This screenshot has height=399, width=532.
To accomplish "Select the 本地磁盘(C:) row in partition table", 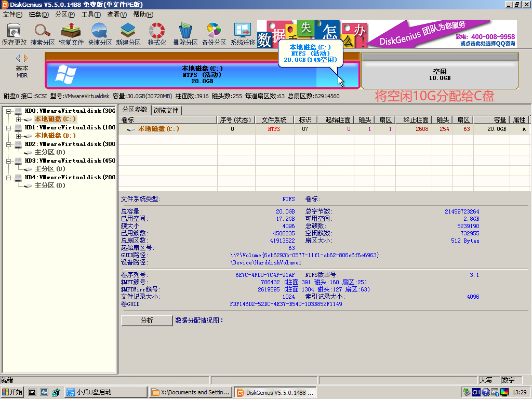I will (x=158, y=129).
